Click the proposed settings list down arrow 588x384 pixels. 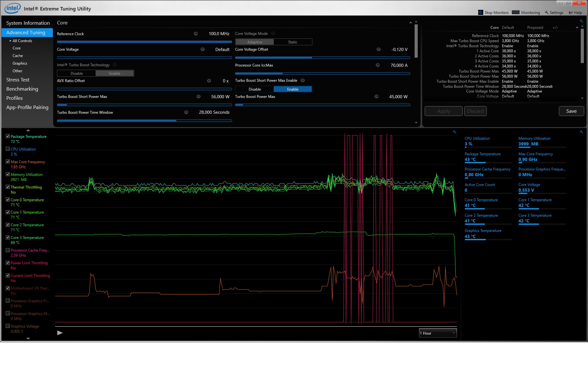(x=582, y=98)
